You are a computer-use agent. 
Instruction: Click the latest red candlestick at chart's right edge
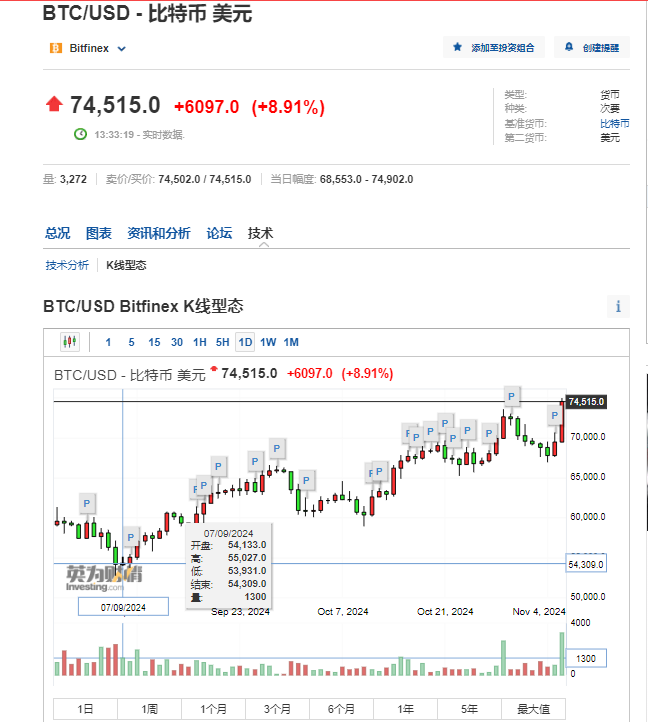tap(562, 422)
